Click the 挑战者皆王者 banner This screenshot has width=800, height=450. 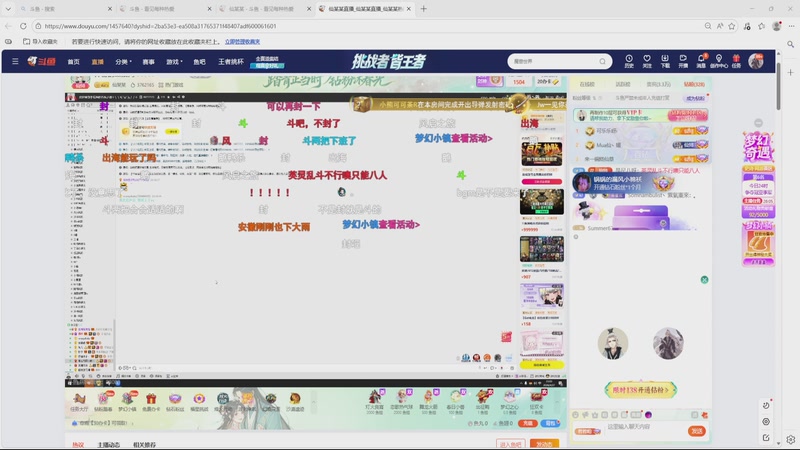point(388,62)
